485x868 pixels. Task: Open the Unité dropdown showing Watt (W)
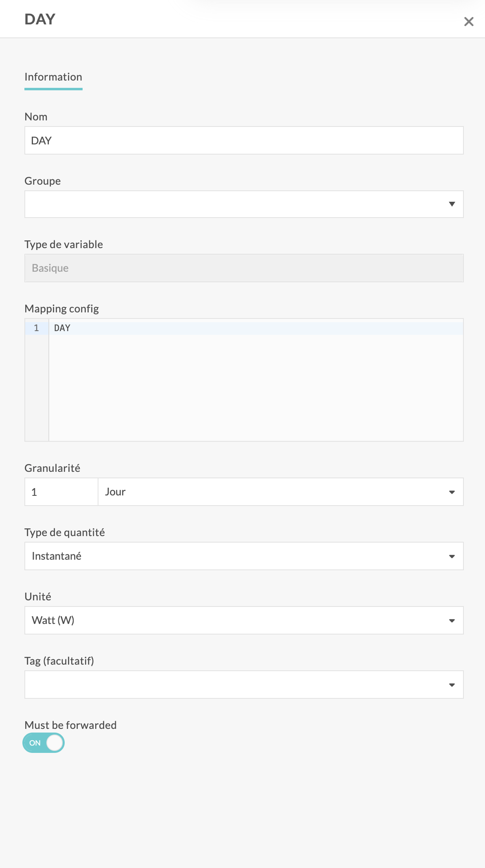point(236,620)
